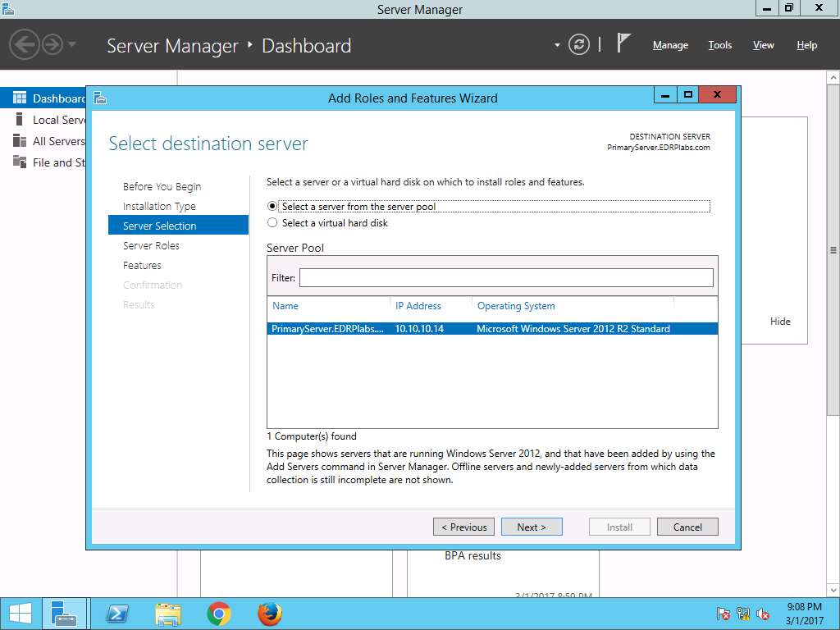Launch PowerShell from the taskbar
The image size is (840, 630).
117,614
